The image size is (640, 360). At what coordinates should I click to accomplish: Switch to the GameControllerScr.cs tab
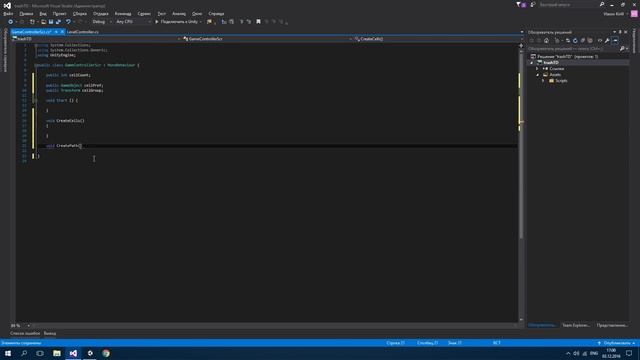(31, 32)
